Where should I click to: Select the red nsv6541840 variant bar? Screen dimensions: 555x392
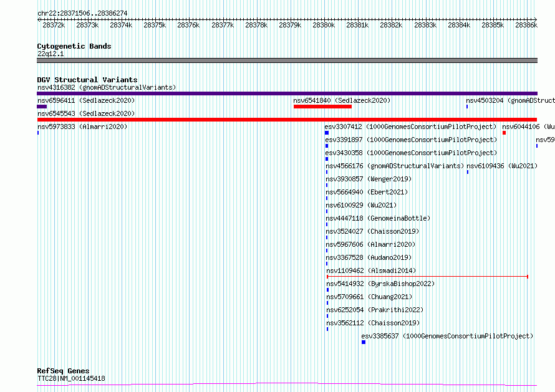pyautogui.click(x=322, y=107)
